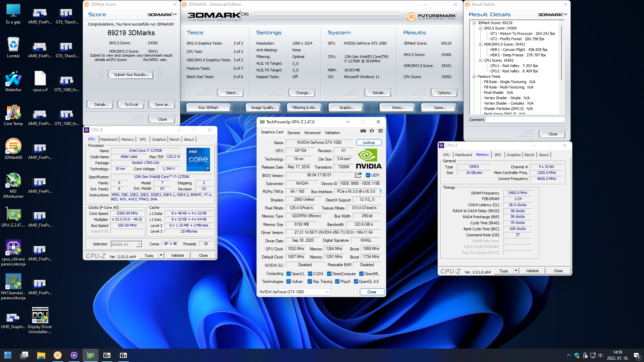Viewport: 644px width, 362px height.
Task: Open the Socket #1 selection dropdown
Action: pyautogui.click(x=126, y=244)
